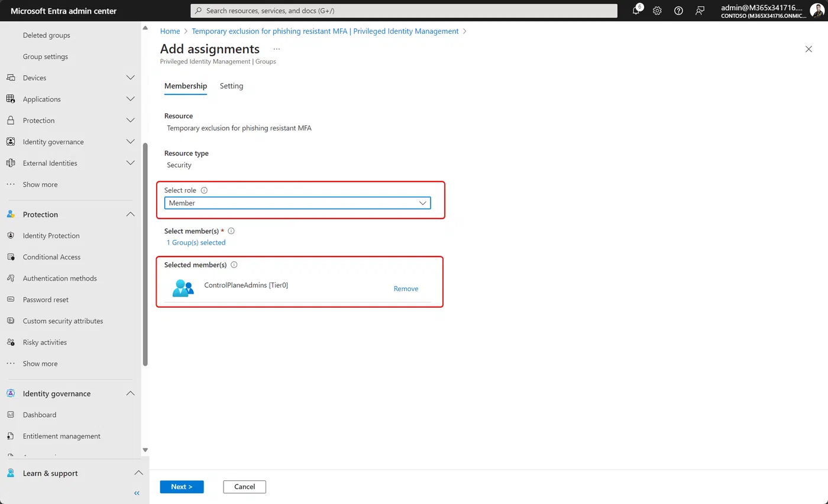Viewport: 828px width, 504px height.
Task: Click the search resources input field
Action: (404, 11)
